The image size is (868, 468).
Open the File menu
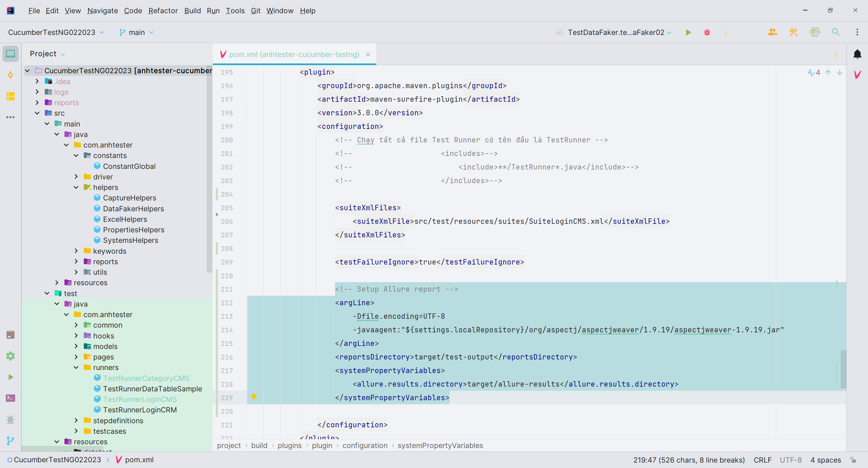point(34,11)
